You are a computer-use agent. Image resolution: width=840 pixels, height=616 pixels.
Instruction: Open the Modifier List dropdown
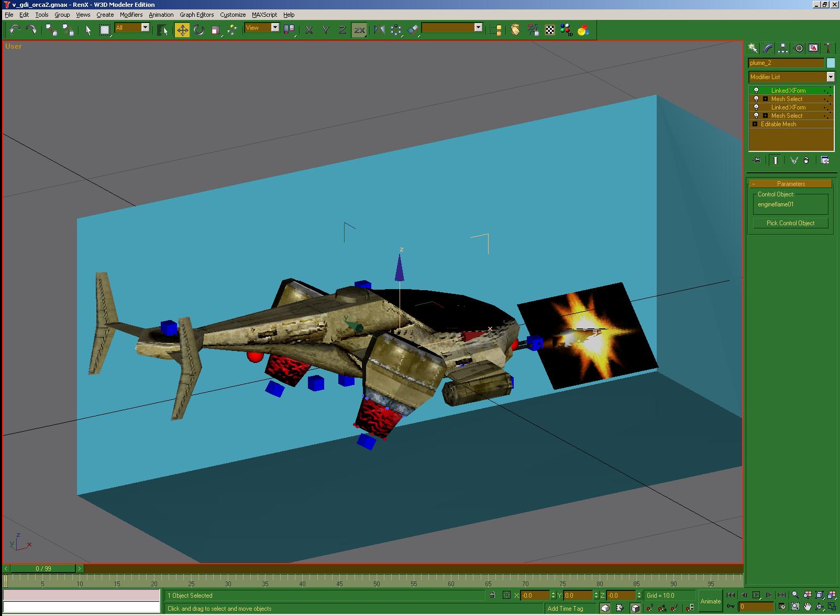[830, 77]
